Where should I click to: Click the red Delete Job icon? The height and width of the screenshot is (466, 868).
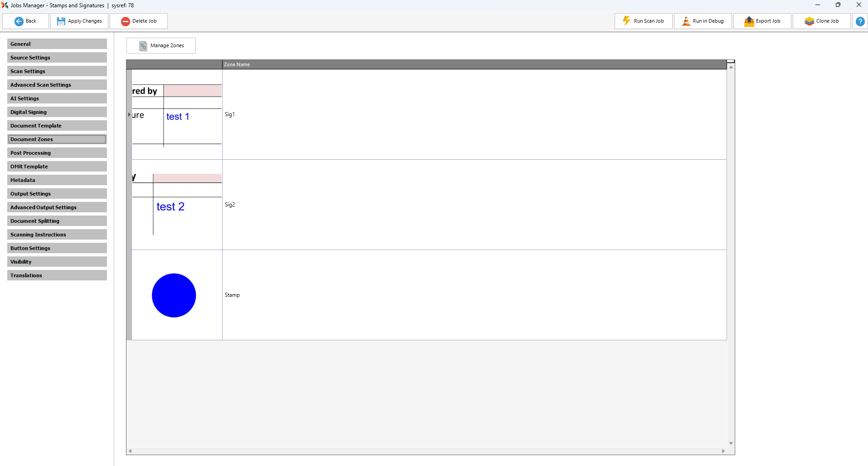pyautogui.click(x=126, y=21)
